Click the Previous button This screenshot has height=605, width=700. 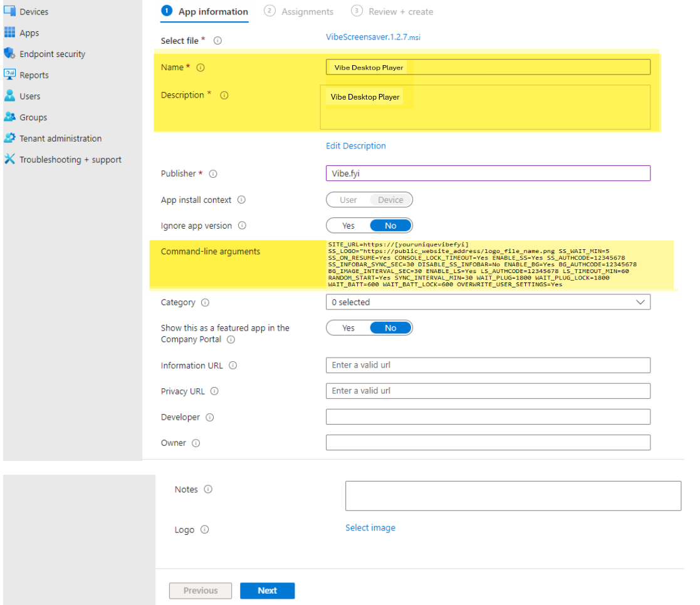point(201,591)
